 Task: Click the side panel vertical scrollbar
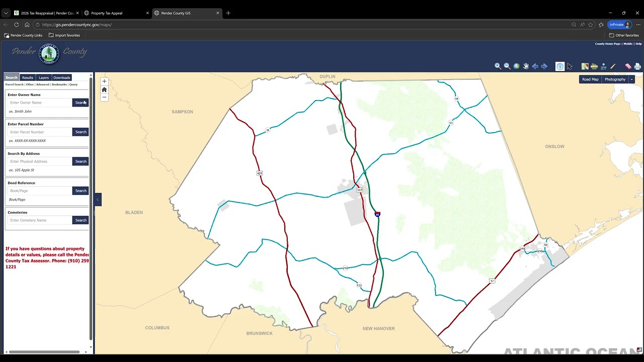(91, 208)
